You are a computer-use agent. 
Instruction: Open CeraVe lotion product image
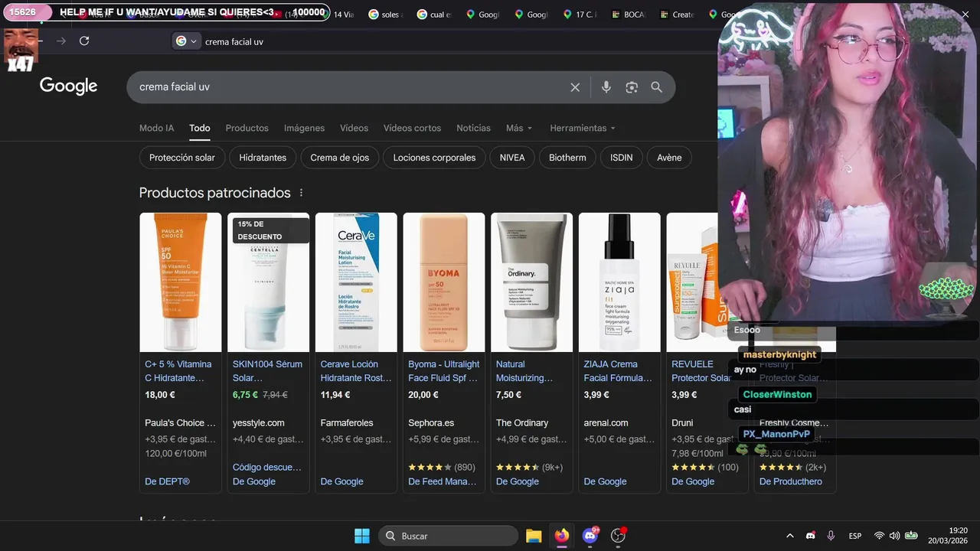356,282
